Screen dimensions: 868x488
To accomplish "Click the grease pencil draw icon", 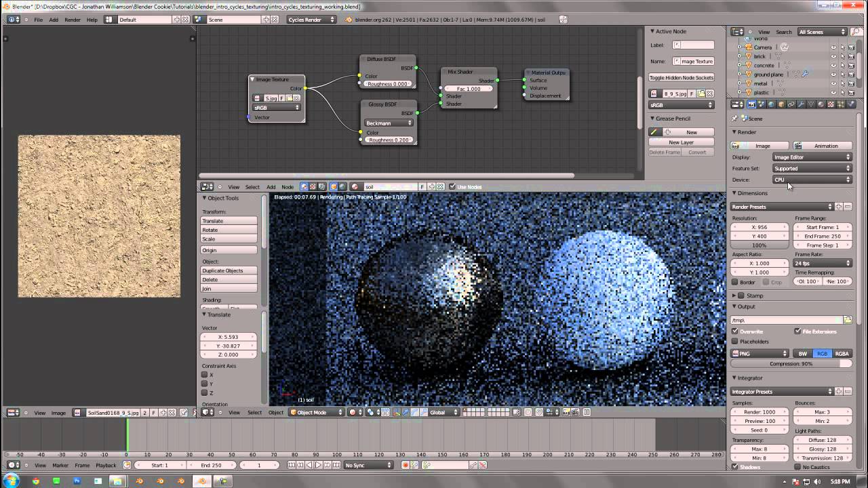I will 654,132.
